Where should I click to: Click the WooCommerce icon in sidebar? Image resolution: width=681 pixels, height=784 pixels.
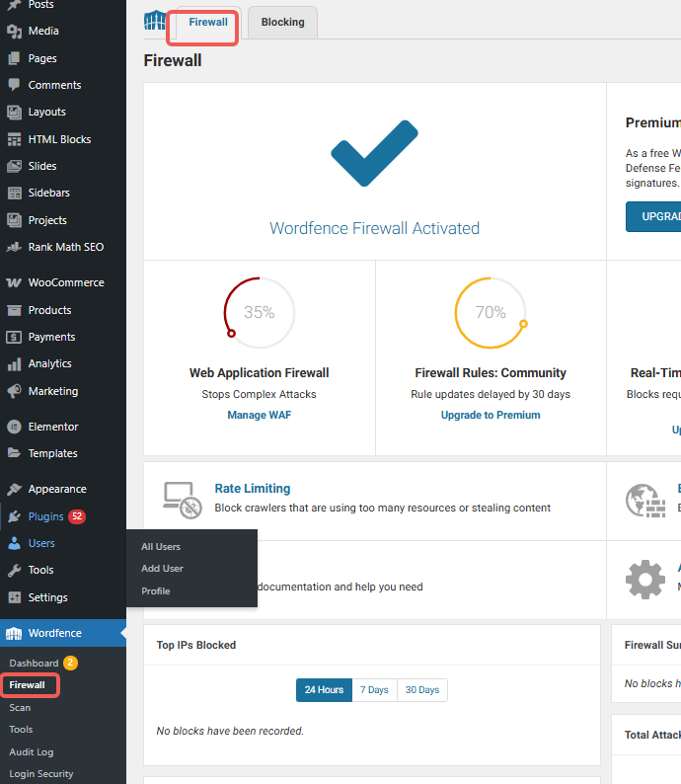14,282
